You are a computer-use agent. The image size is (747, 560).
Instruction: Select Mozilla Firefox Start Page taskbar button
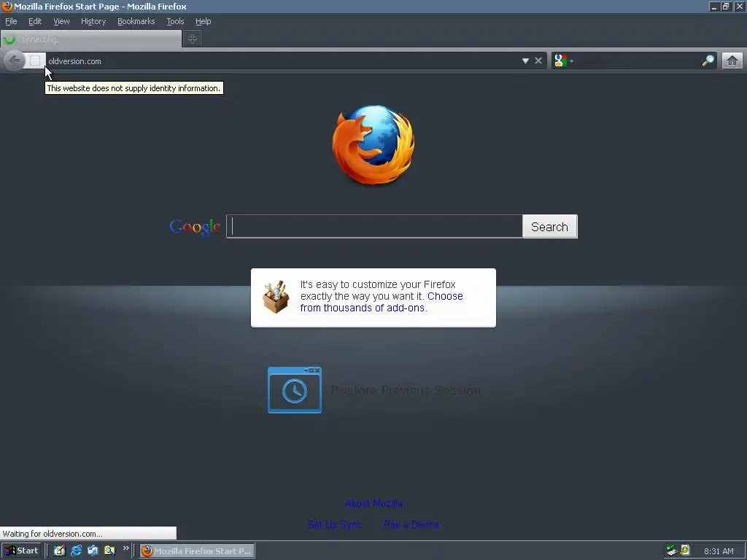click(x=197, y=551)
